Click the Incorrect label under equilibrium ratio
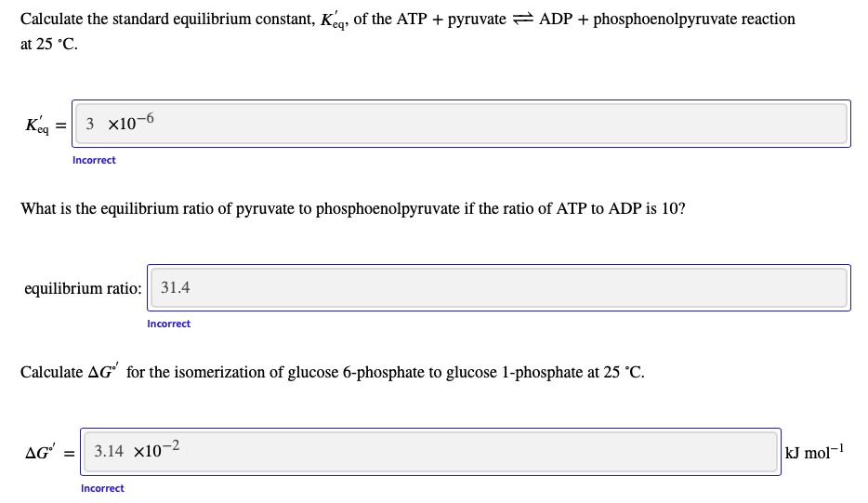Viewport: 868px width, 503px height. pos(169,324)
